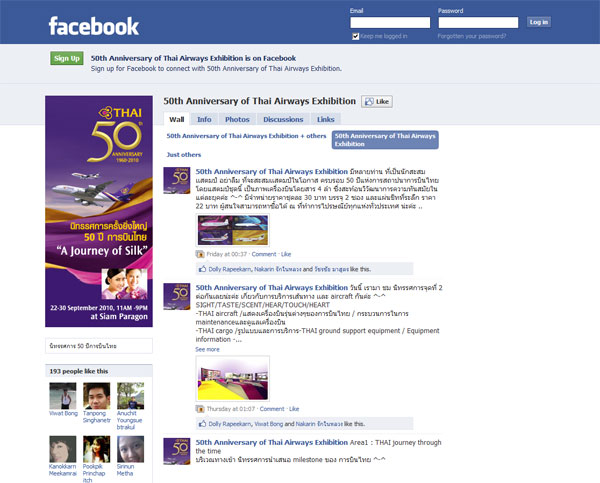The image size is (600, 483).
Task: Open Tanpong Singhanetr's profile picture
Action: click(96, 396)
